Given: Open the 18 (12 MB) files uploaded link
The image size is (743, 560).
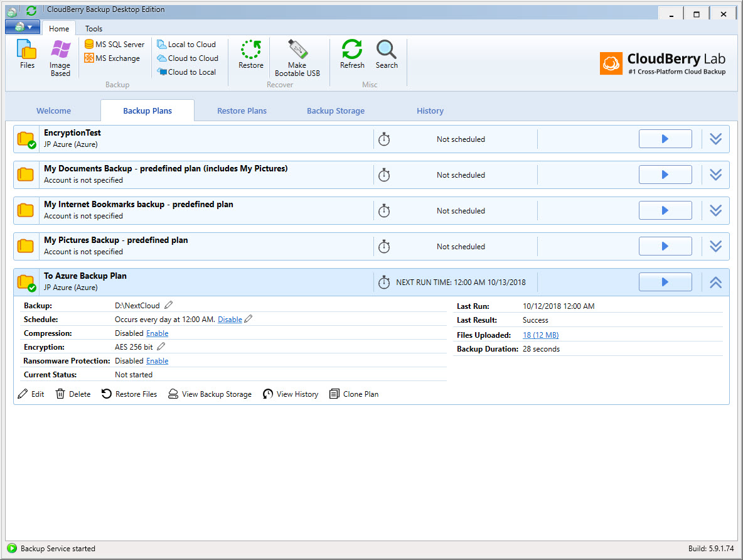Looking at the screenshot, I should (541, 335).
